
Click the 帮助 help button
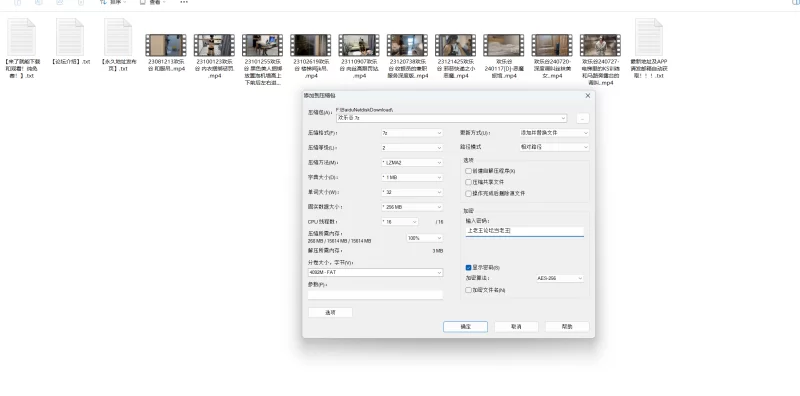click(567, 327)
